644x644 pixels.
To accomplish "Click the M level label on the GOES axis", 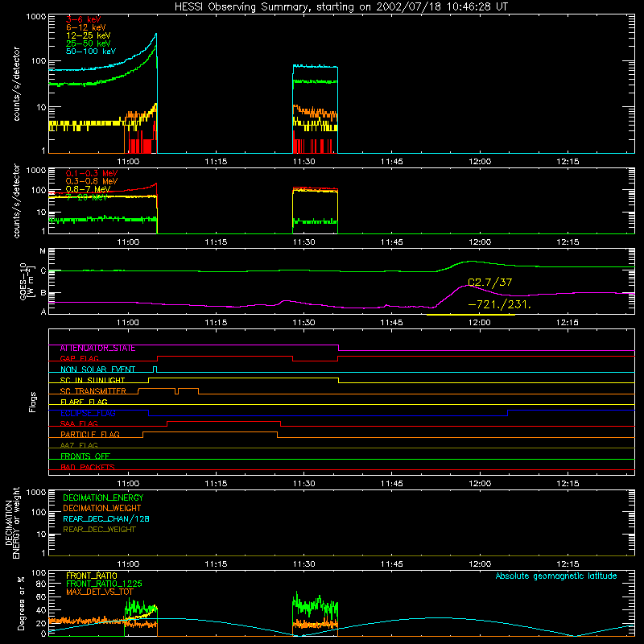I will (x=43, y=251).
